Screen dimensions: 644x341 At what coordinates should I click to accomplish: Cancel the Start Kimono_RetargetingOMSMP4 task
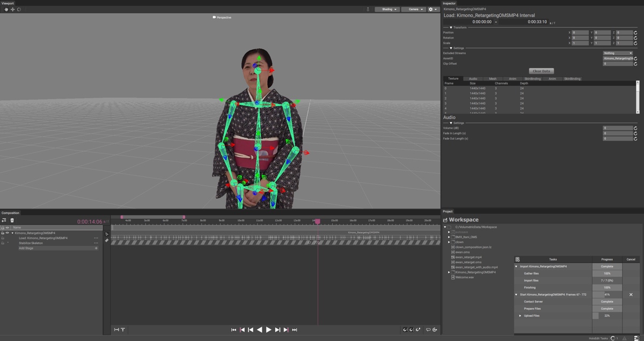pos(631,294)
